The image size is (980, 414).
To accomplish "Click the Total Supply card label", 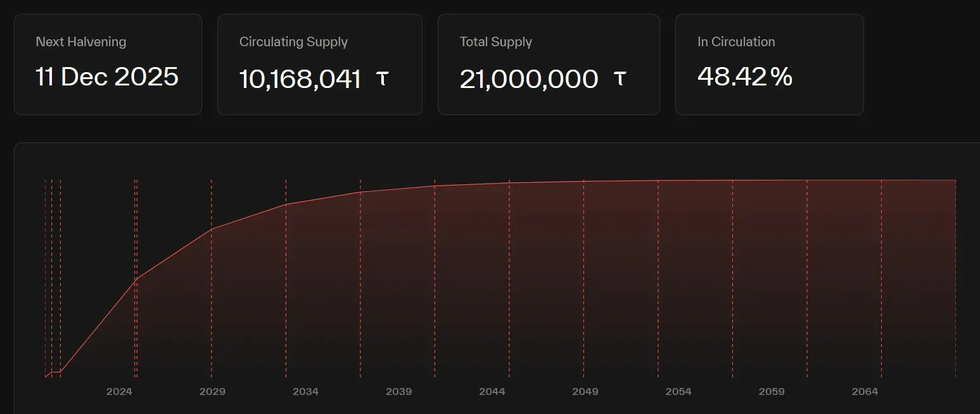I will pos(495,42).
